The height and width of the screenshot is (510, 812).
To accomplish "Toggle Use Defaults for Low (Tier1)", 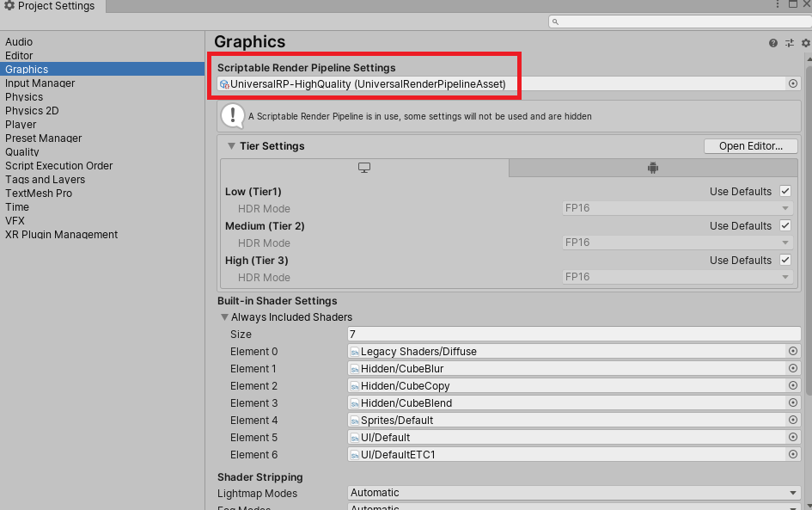I will click(785, 191).
